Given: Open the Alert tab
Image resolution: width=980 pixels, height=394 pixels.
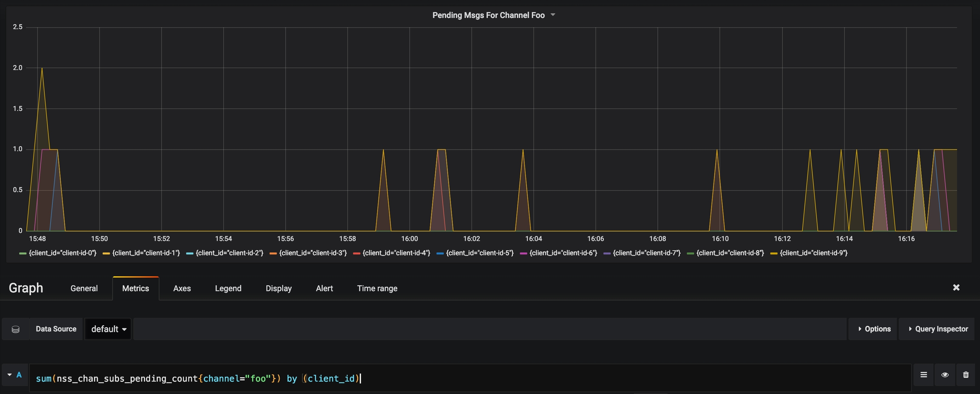Looking at the screenshot, I should pyautogui.click(x=324, y=289).
